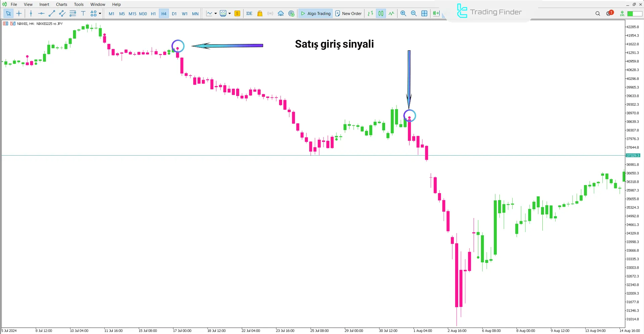Open the MetaEditor via the IDE icon

click(249, 13)
